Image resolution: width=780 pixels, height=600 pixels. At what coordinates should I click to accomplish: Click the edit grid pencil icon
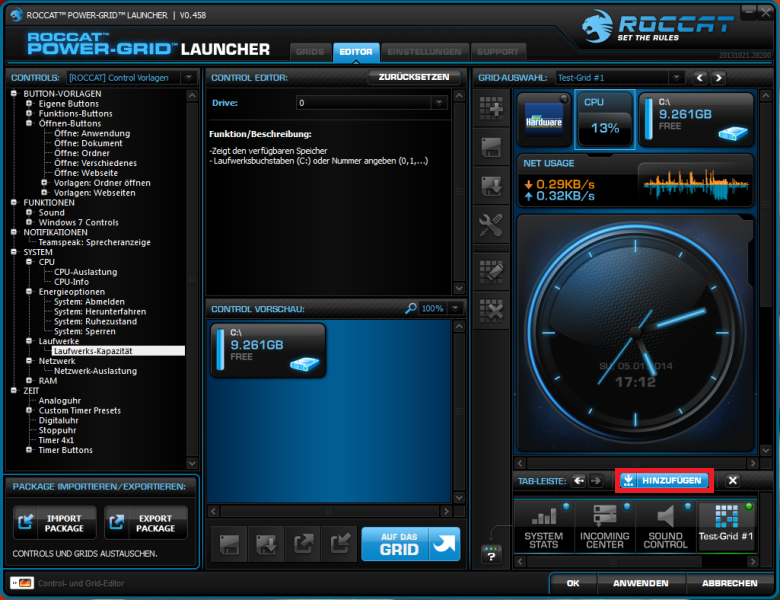click(x=491, y=272)
